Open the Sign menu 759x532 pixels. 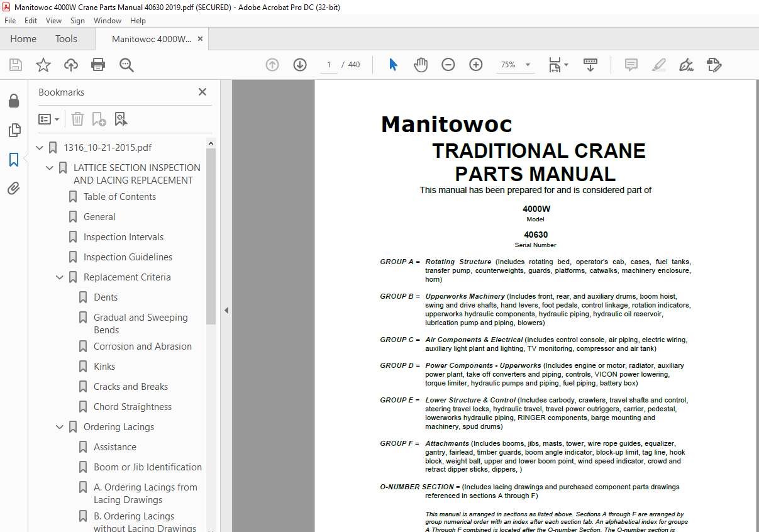tap(77, 21)
